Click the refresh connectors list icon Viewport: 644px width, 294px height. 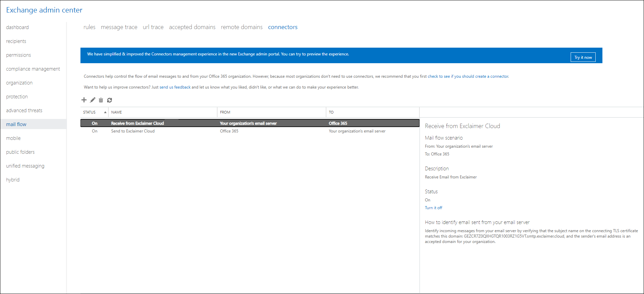pos(110,100)
